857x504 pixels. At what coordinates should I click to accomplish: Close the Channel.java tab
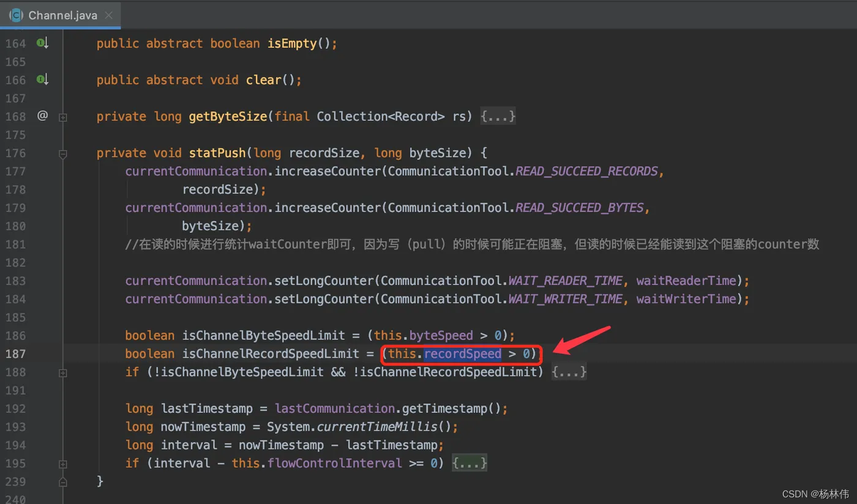pos(109,15)
